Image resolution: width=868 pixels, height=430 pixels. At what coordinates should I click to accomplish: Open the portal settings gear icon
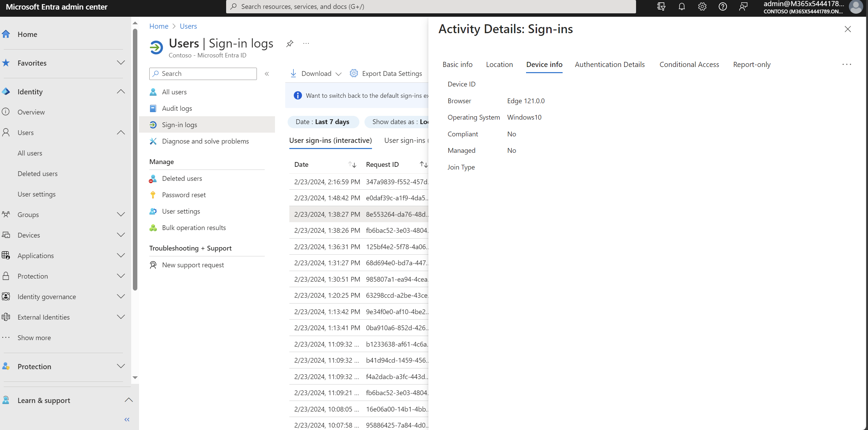point(702,6)
